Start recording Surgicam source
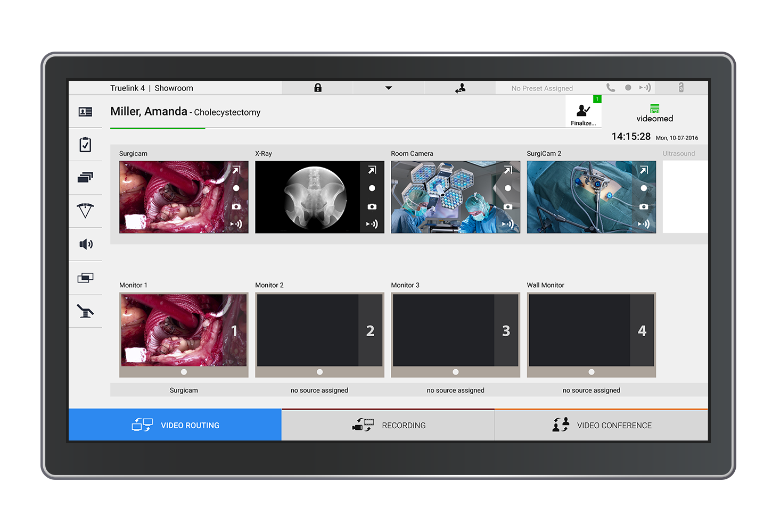Viewport: 772px width, 532px height. tap(236, 188)
